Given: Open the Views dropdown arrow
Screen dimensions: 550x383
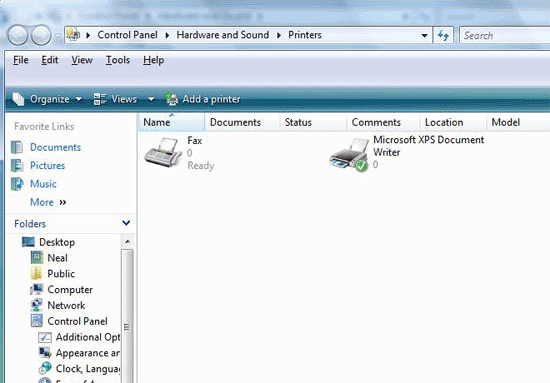Looking at the screenshot, I should (151, 99).
